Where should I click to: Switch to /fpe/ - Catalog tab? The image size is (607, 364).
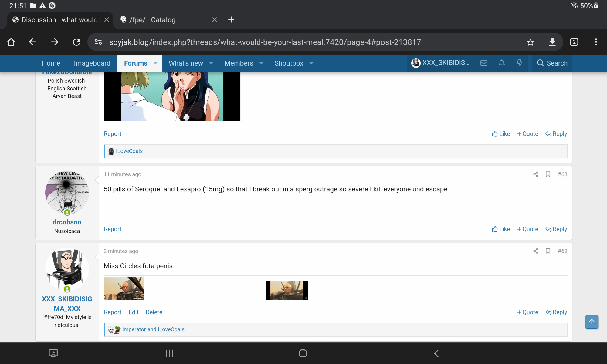(152, 20)
